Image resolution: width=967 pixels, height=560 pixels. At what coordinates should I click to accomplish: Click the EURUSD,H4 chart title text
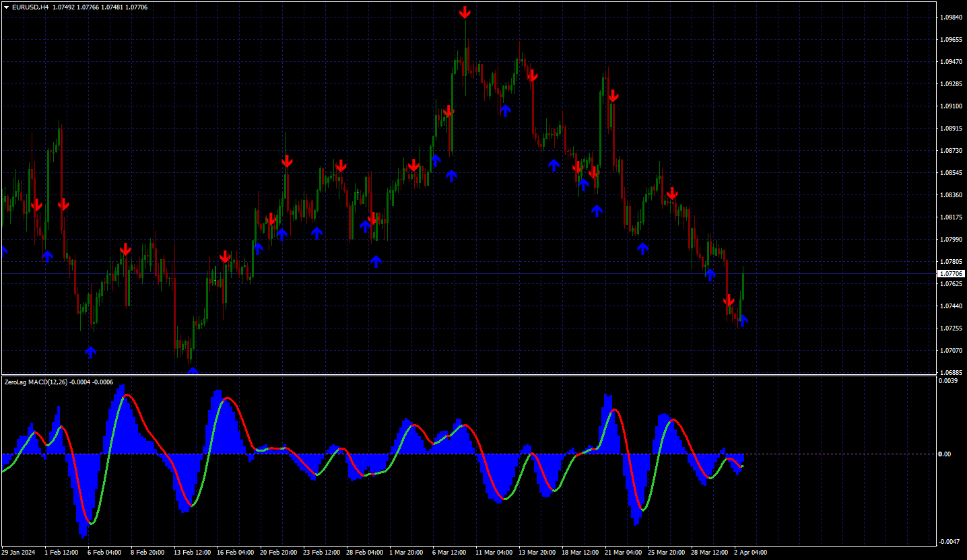(30, 7)
